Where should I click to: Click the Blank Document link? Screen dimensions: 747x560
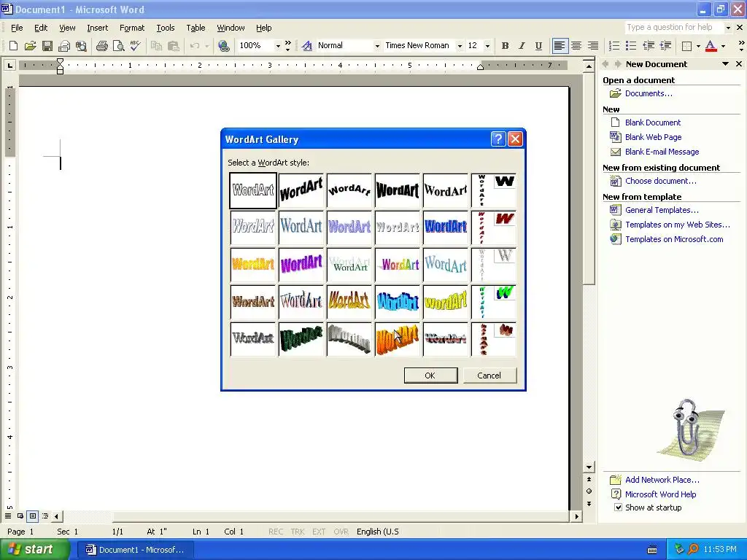point(653,122)
